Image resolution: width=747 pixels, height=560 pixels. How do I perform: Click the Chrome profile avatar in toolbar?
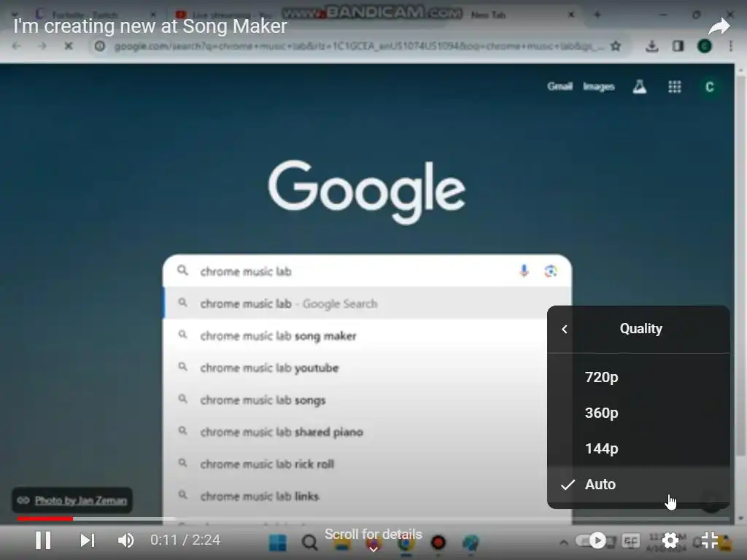point(705,46)
